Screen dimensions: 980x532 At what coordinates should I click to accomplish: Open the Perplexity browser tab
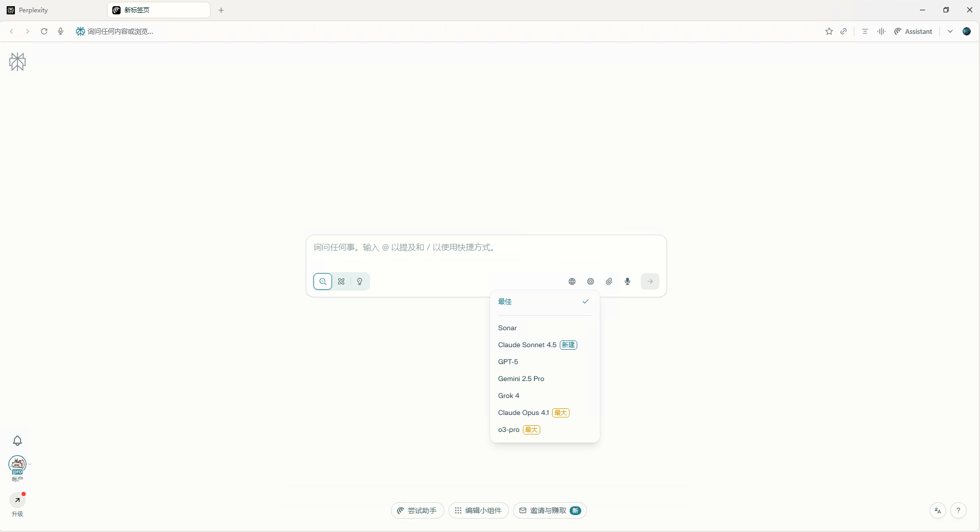point(51,10)
